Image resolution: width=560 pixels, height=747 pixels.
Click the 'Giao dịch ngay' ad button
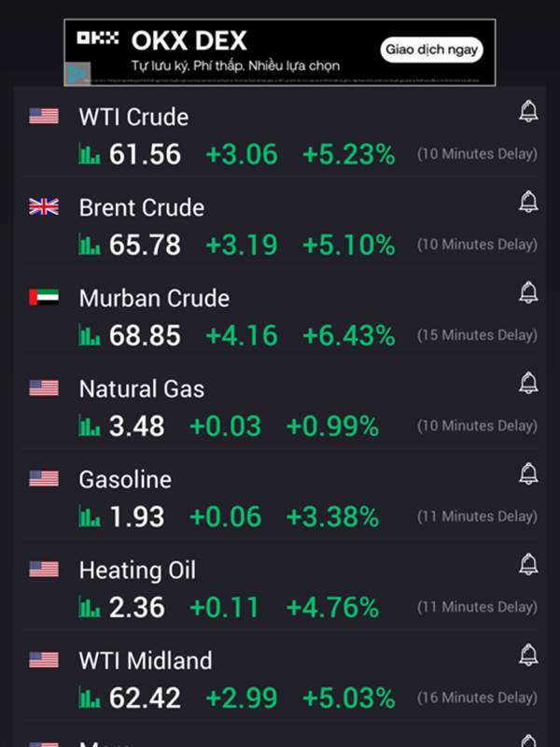click(431, 49)
